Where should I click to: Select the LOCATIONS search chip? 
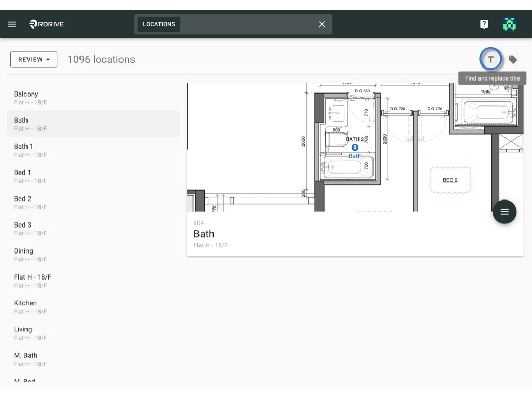[x=159, y=24]
